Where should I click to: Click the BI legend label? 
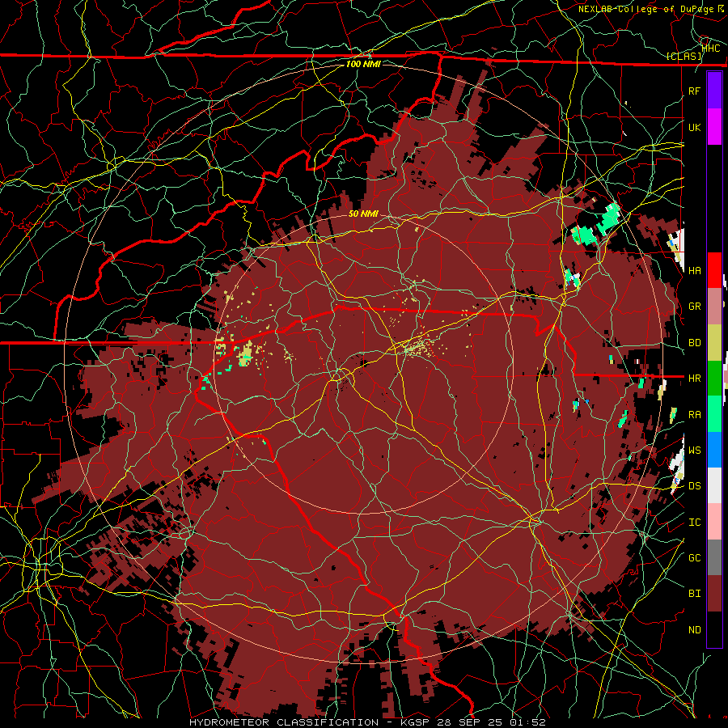pyautogui.click(x=694, y=594)
